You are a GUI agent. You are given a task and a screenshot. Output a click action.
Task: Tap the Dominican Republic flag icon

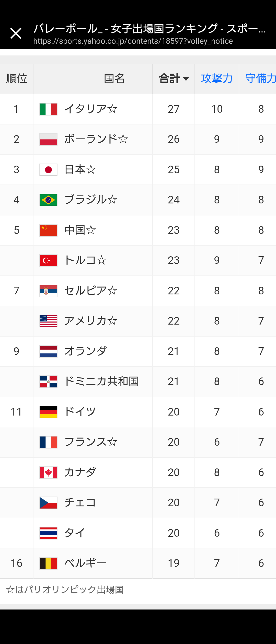48,382
